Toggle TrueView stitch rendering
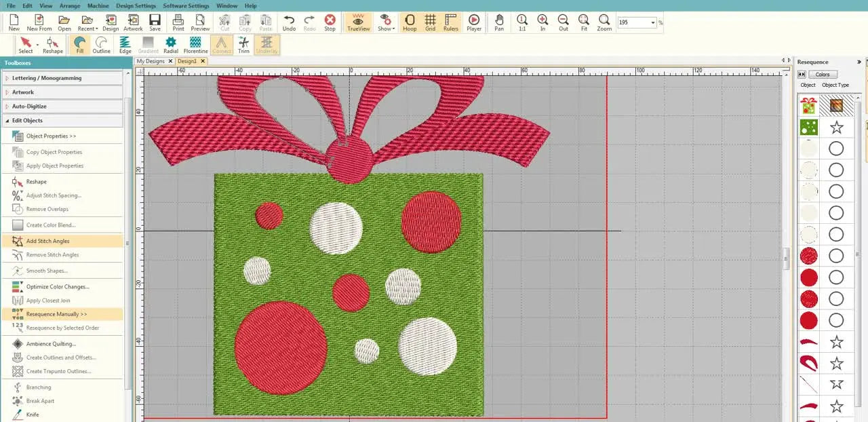868x422 pixels. click(359, 23)
